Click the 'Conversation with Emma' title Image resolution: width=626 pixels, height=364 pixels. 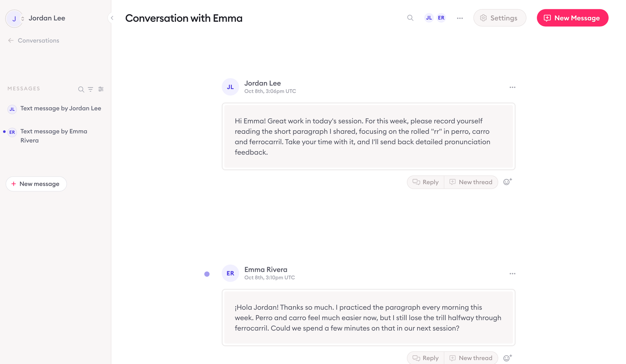184,18
